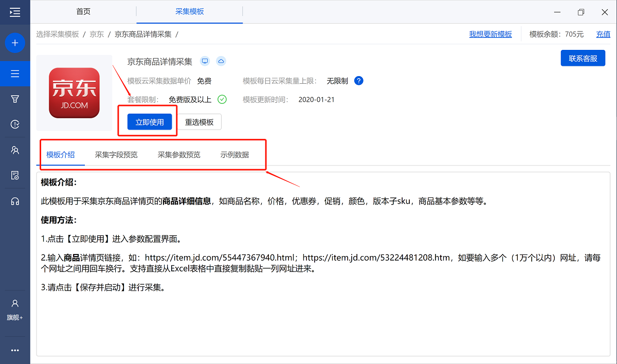Click 京东商品详情采集 breadcrumb

[143, 34]
